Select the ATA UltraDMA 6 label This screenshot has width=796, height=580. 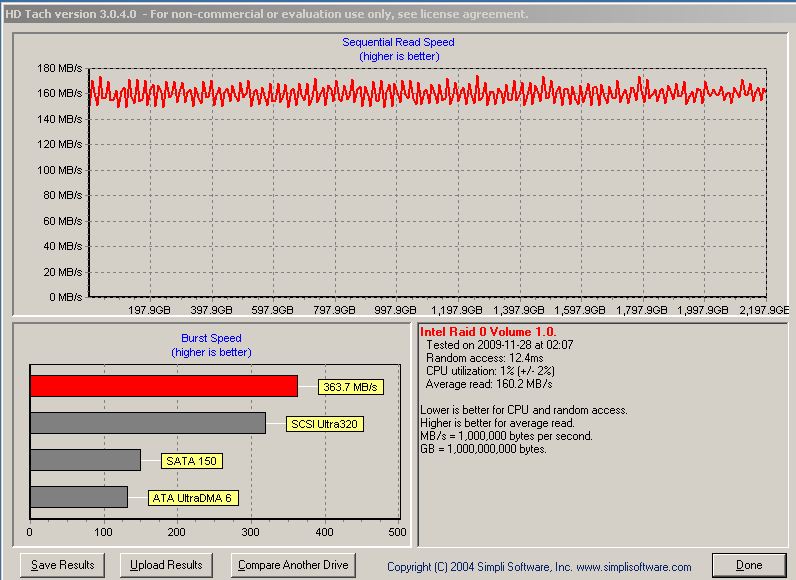192,498
